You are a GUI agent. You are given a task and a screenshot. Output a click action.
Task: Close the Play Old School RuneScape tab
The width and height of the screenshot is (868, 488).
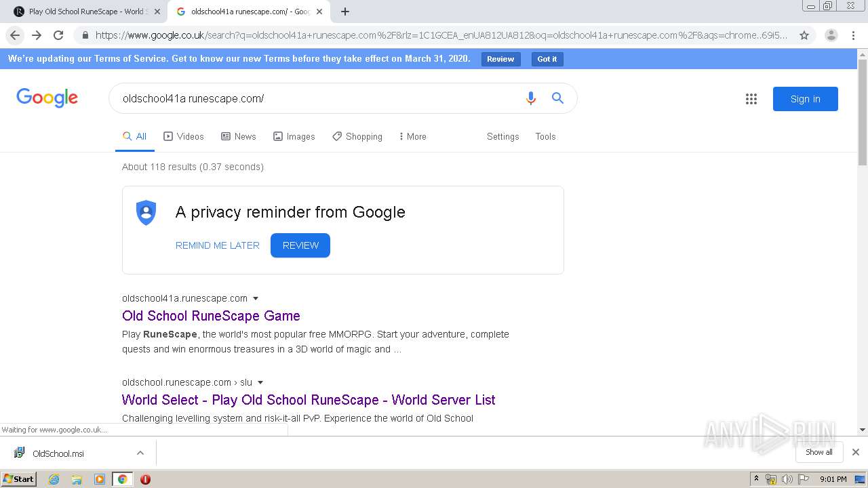[x=157, y=12]
